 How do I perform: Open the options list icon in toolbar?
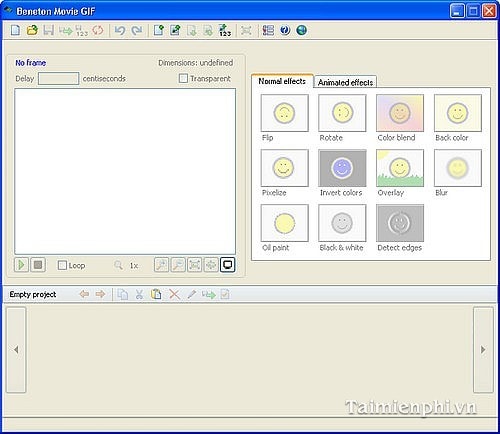click(x=268, y=30)
